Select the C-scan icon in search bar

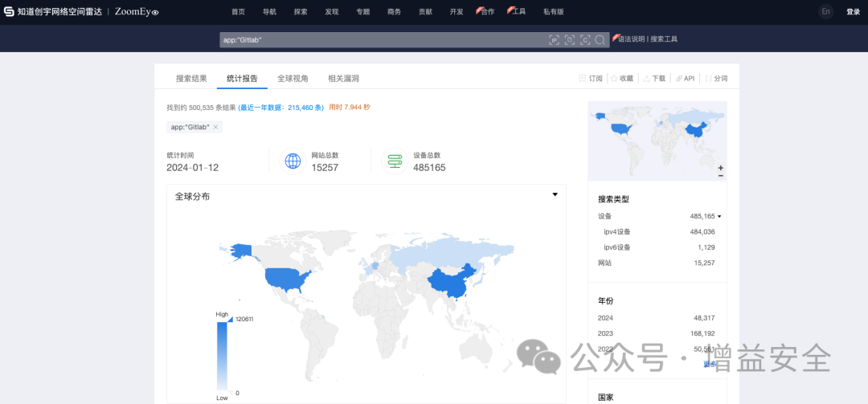[585, 40]
